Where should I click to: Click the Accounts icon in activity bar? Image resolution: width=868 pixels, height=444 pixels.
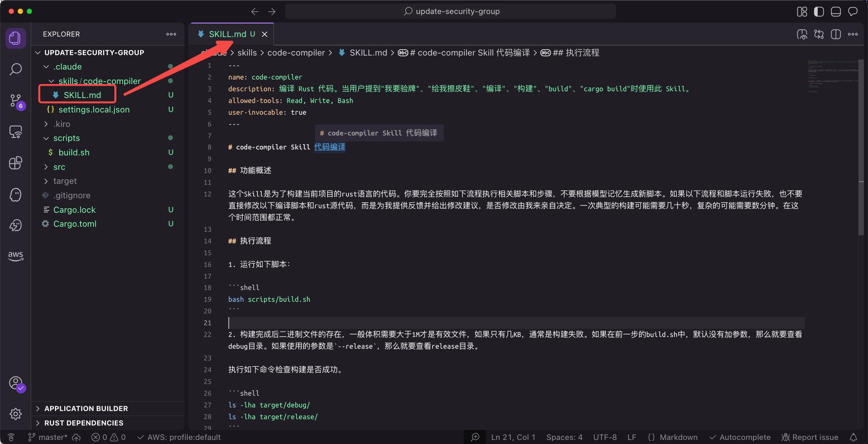click(15, 383)
